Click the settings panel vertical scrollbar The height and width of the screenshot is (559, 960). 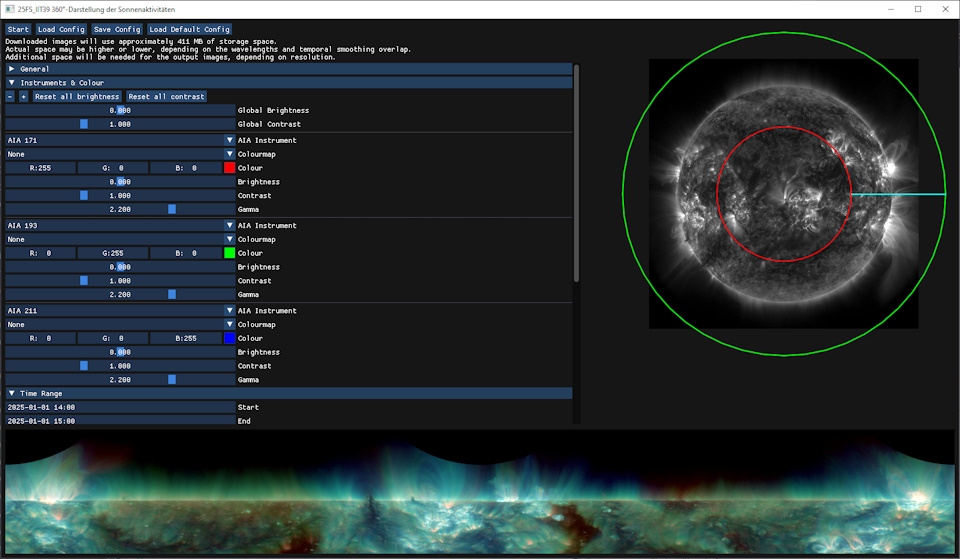576,173
